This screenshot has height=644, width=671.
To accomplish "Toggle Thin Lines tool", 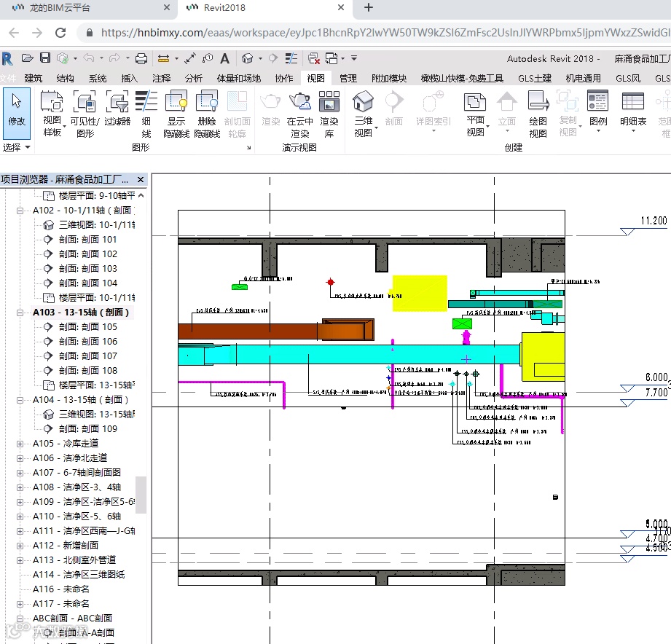I will (146, 114).
